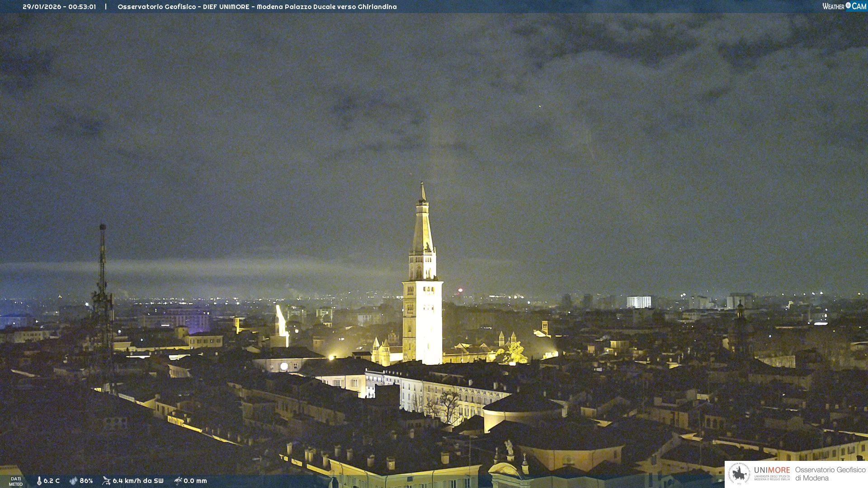Click the 86% humidity value
868x488 pixels.
(x=86, y=481)
